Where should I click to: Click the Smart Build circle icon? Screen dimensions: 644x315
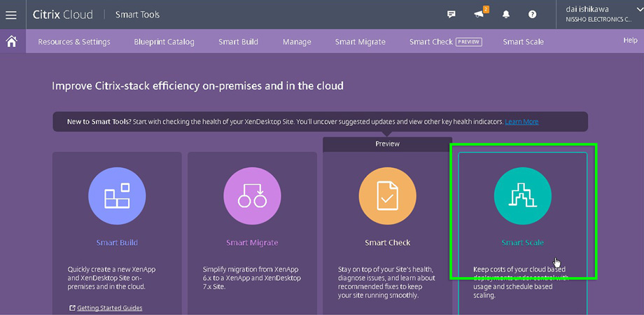point(117,196)
